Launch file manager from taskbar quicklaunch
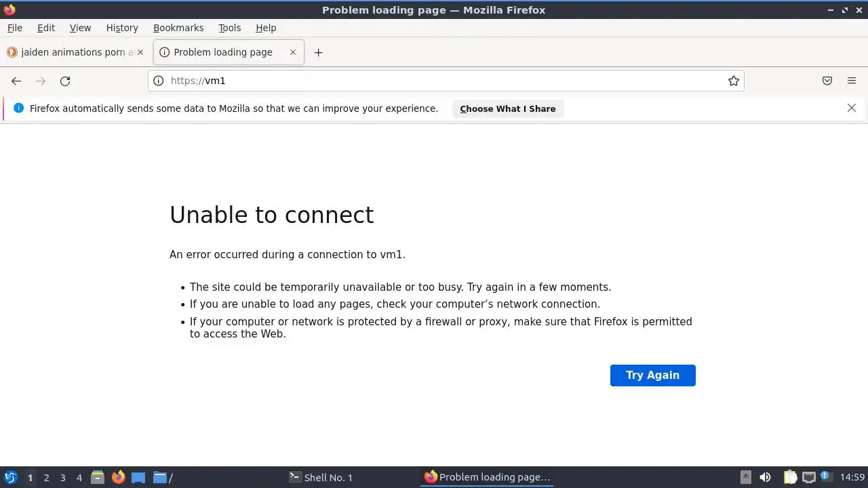Screen dimensions: 868x488 coord(98,477)
